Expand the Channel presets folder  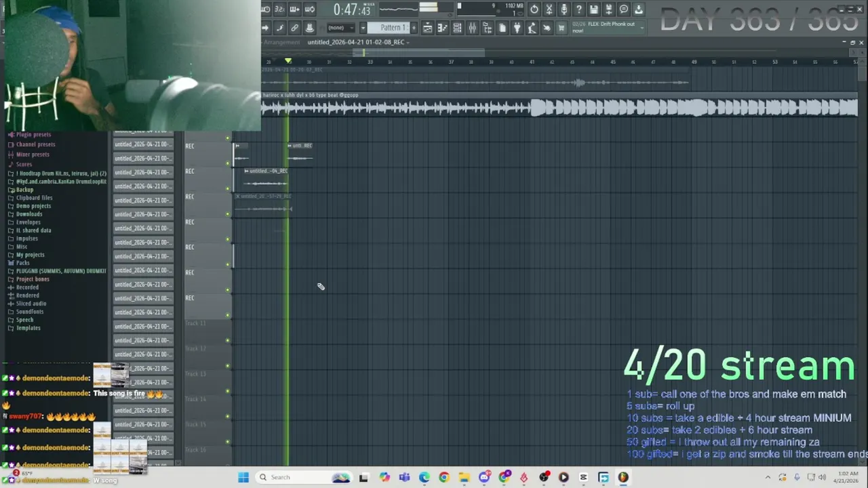[35, 144]
